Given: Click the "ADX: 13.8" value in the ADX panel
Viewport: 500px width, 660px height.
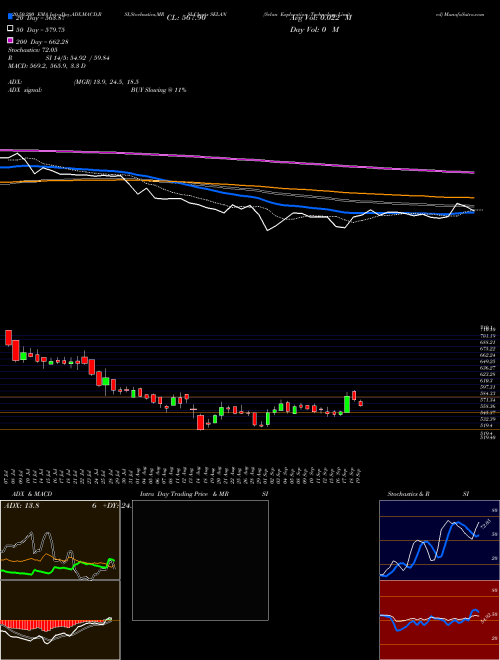Looking at the screenshot, I should (x=21, y=506).
